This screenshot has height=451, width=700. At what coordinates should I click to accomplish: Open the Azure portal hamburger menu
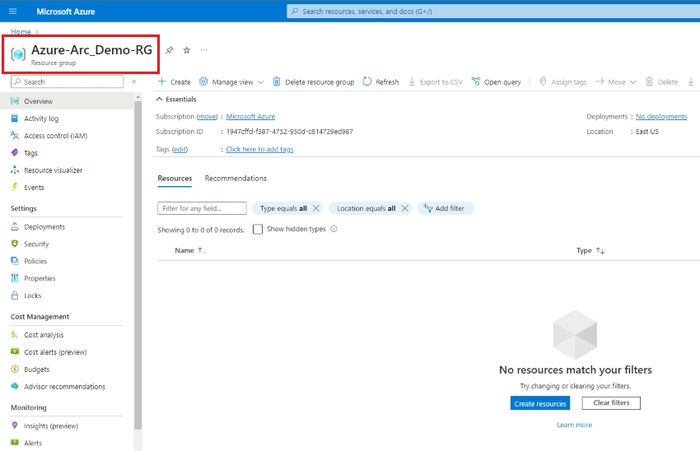coord(13,11)
